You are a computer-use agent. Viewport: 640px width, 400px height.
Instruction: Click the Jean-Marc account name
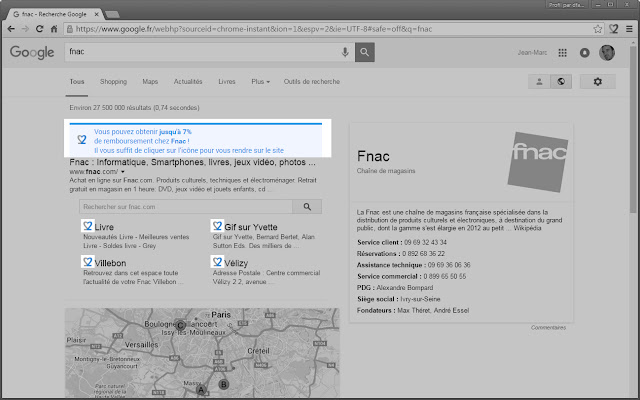coord(532,53)
